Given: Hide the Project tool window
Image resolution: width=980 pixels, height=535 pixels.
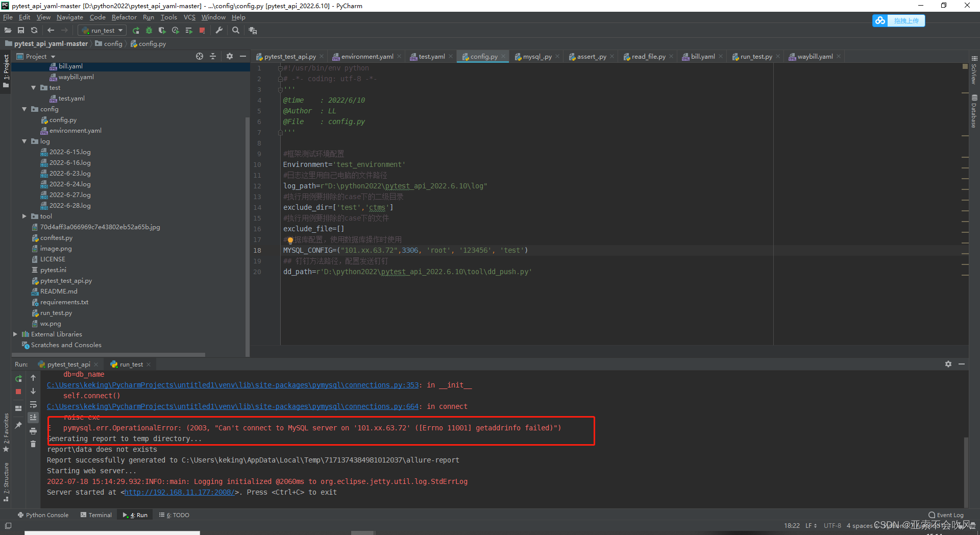Looking at the screenshot, I should 243,56.
